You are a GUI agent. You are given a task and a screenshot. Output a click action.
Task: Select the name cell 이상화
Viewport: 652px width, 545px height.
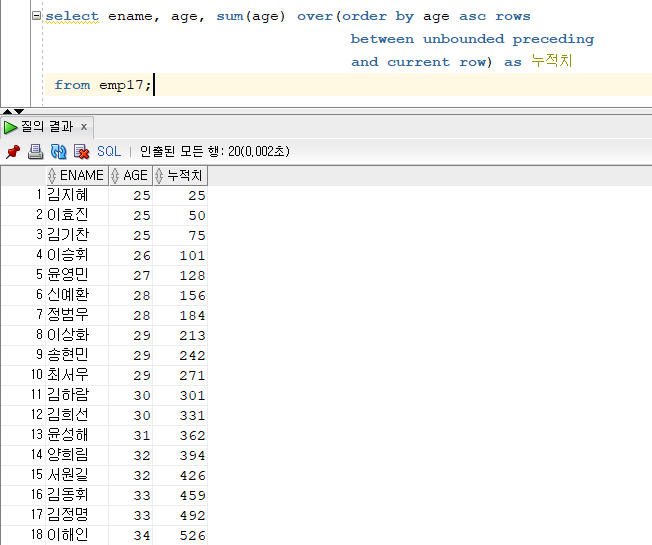tap(77, 335)
